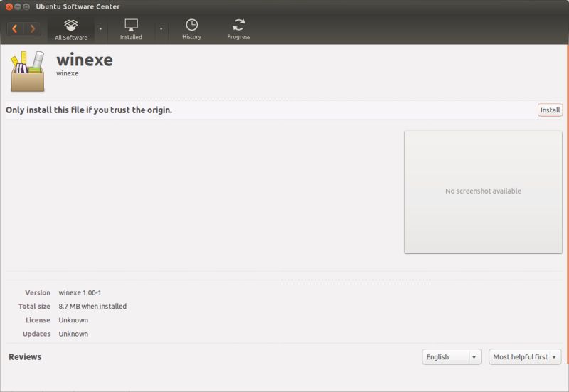This screenshot has height=392, width=569.
Task: Click the Install button for winexe
Action: click(x=550, y=110)
